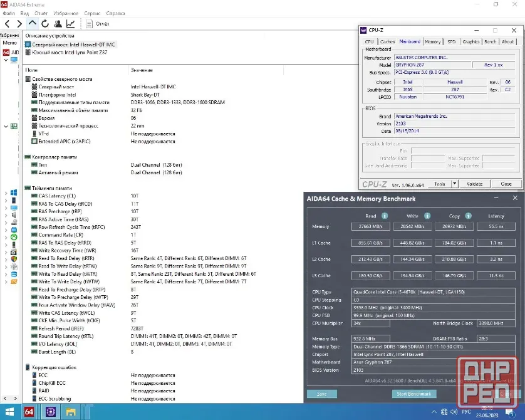525x420 pixels.
Task: Open the Сервис menu
Action: coord(92,13)
